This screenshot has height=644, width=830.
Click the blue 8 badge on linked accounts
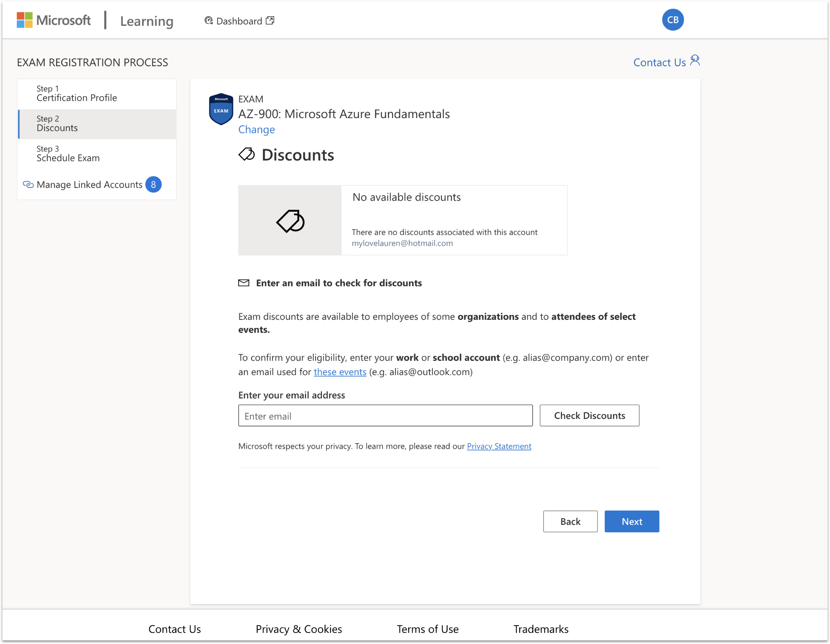point(154,185)
